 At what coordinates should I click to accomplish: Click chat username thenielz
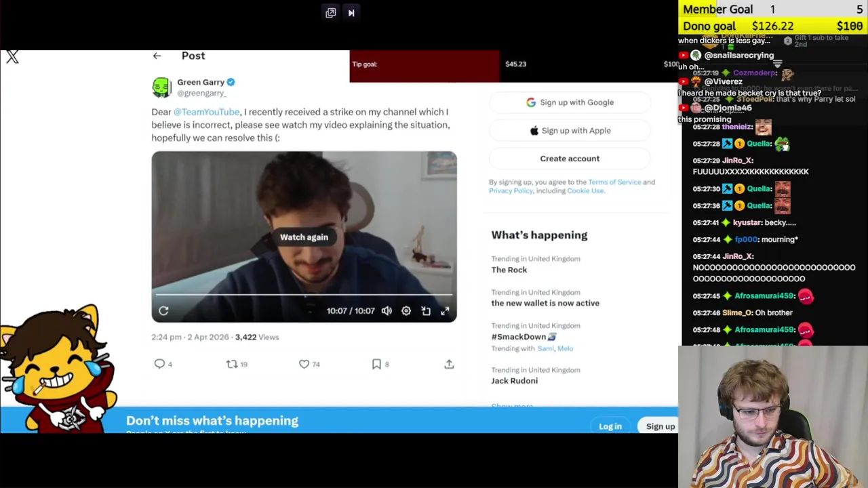tap(736, 127)
